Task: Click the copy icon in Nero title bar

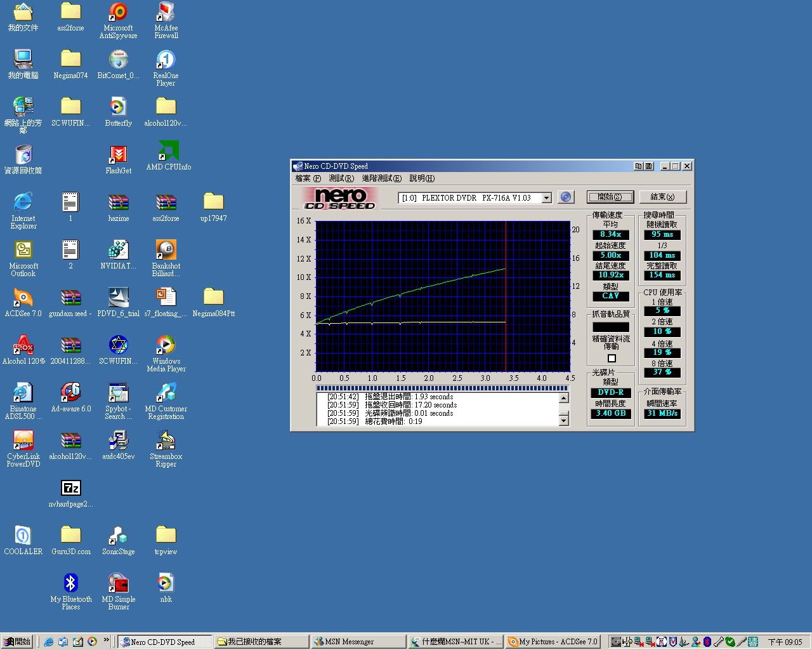Action: tap(638, 166)
